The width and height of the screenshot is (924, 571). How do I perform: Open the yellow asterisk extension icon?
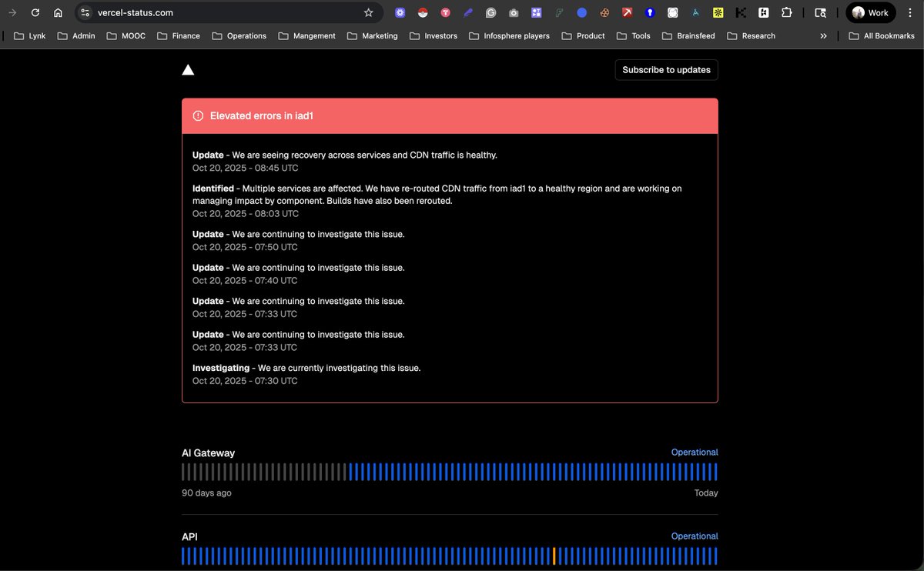coord(718,13)
